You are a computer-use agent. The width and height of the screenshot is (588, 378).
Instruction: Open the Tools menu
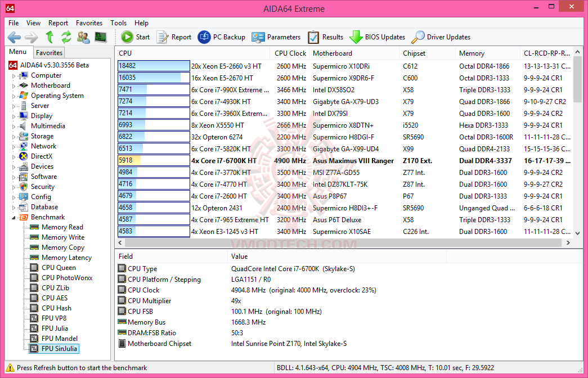(x=119, y=23)
